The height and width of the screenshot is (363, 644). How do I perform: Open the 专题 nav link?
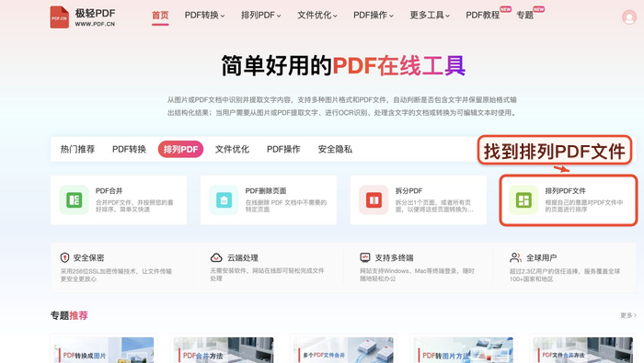click(525, 16)
